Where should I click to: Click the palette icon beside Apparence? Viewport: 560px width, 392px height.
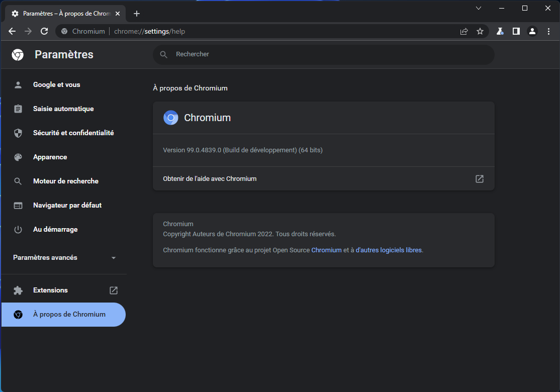coord(18,157)
